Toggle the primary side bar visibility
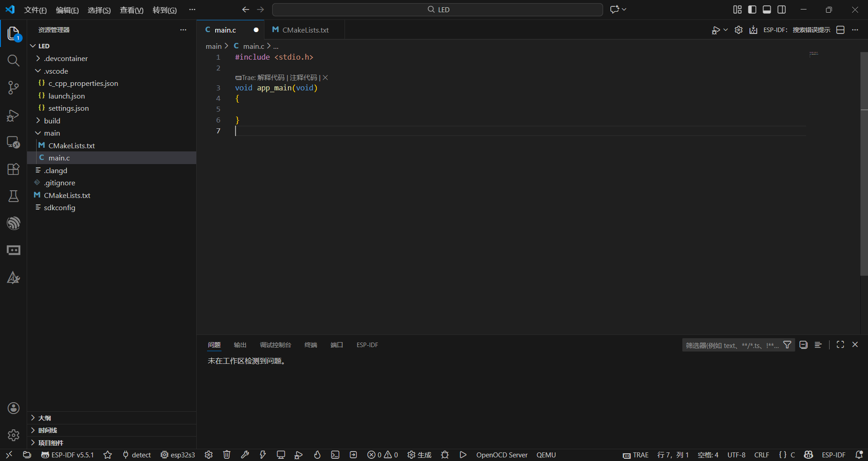Image resolution: width=868 pixels, height=461 pixels. [752, 9]
